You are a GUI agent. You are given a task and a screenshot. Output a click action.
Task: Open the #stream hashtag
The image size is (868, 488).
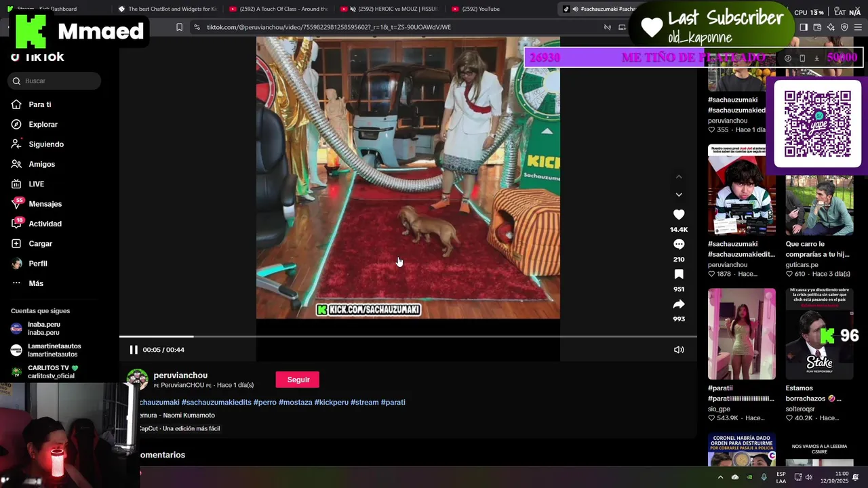coord(365,402)
